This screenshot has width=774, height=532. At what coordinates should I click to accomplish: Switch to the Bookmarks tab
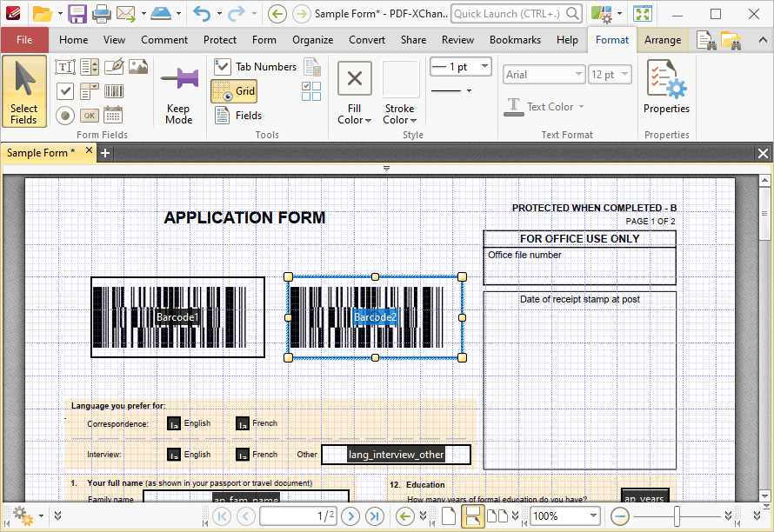(515, 40)
